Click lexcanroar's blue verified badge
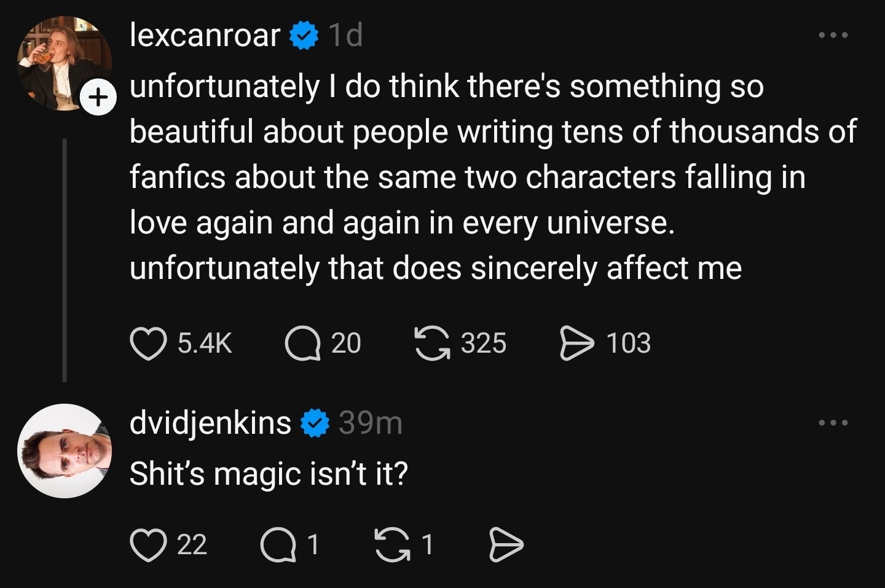The height and width of the screenshot is (588, 885). point(304,36)
